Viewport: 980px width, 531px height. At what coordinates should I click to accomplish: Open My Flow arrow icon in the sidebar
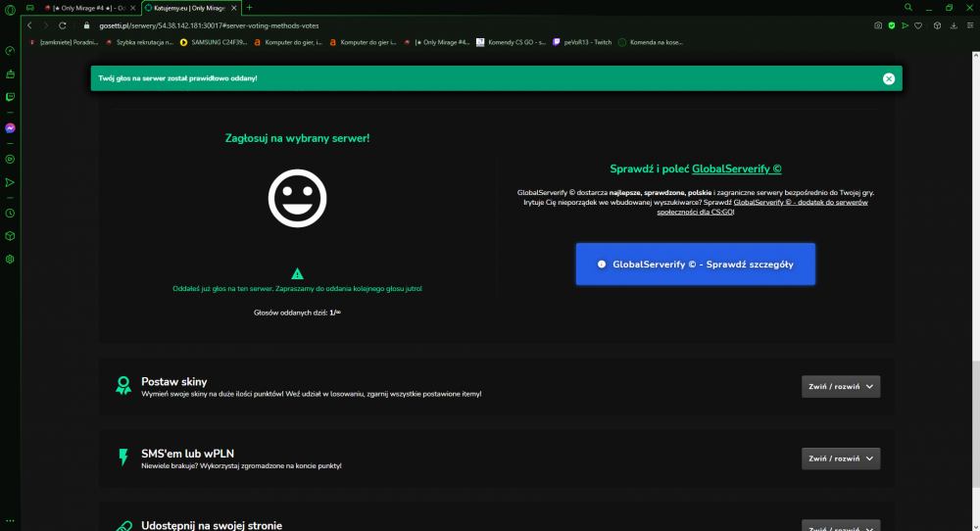[10, 182]
